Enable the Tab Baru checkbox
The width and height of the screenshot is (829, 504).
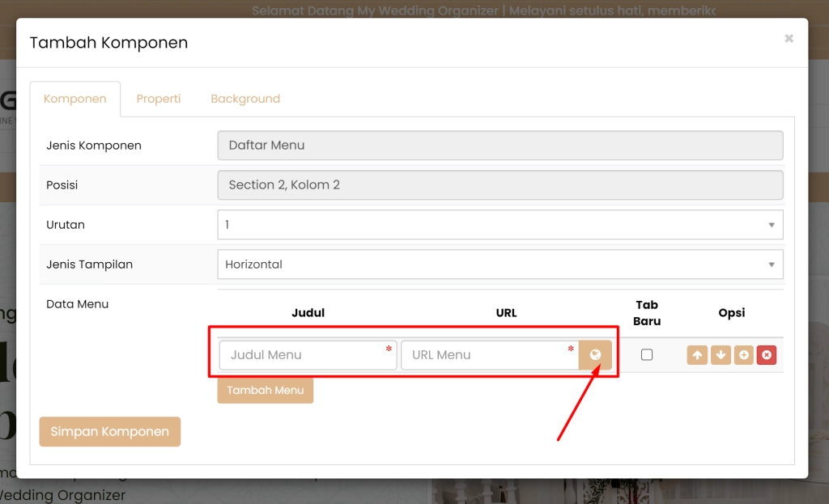tap(647, 354)
